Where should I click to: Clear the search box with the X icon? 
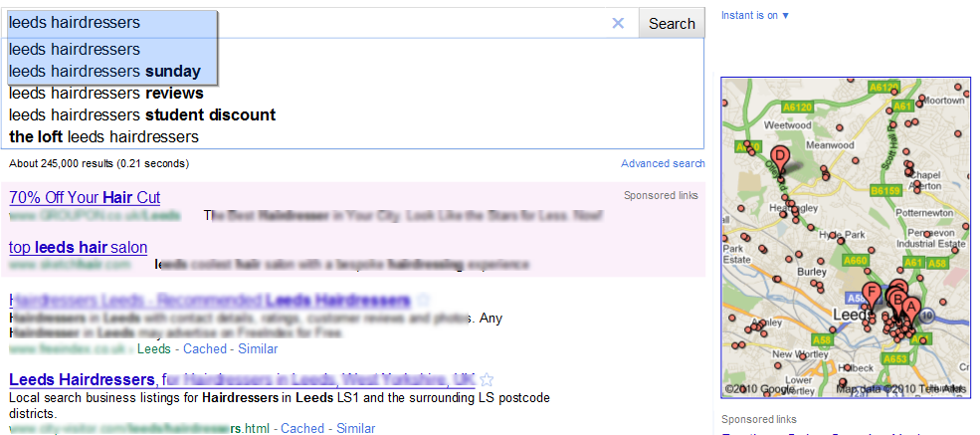618,23
